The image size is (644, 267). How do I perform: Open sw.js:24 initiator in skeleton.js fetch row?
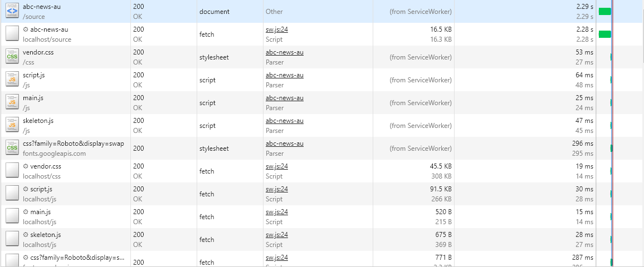(x=277, y=235)
